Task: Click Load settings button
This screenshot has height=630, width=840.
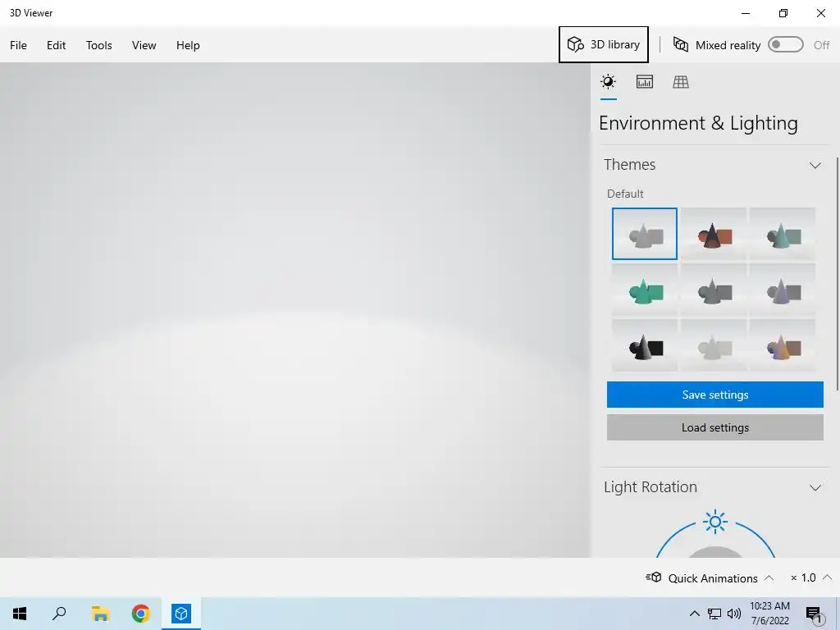Action: point(714,427)
